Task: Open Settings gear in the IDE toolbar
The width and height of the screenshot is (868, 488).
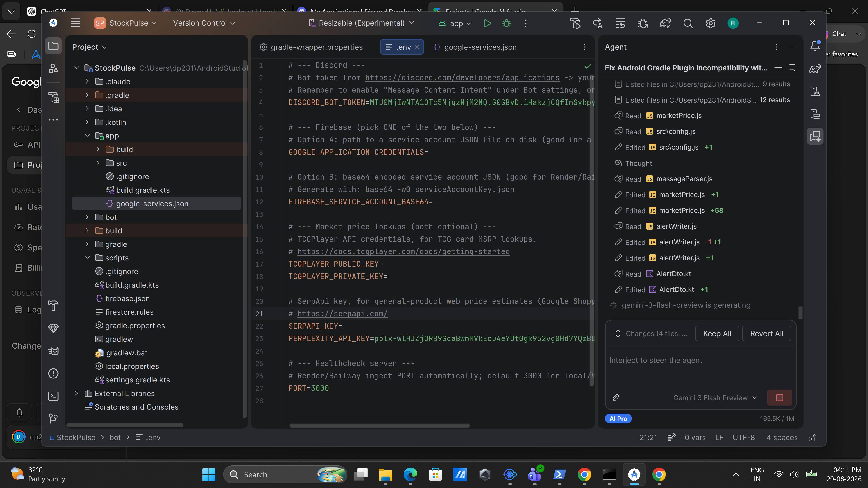Action: (x=710, y=23)
